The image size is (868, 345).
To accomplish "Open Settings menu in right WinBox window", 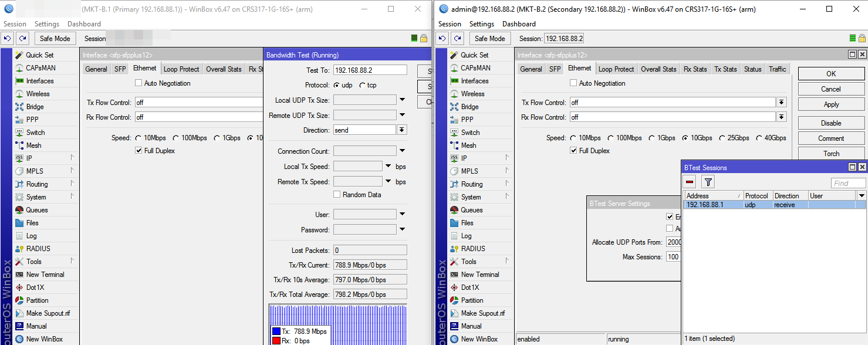I will coord(482,24).
